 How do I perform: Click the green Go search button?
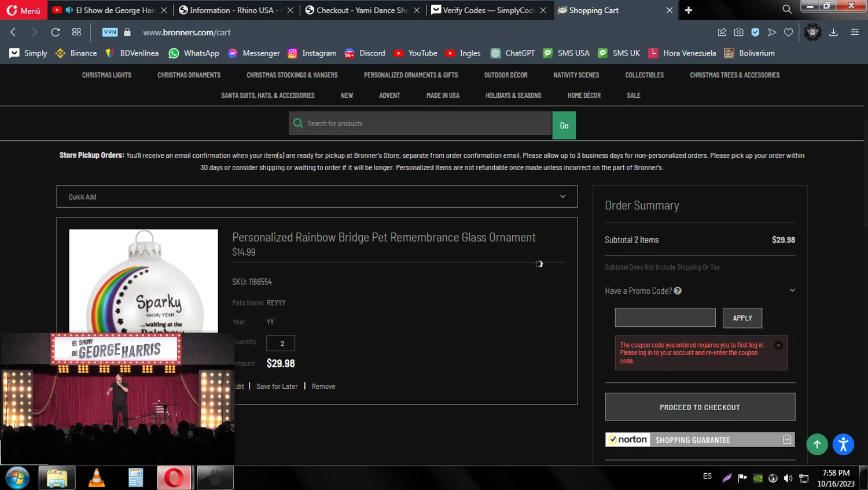click(x=564, y=126)
